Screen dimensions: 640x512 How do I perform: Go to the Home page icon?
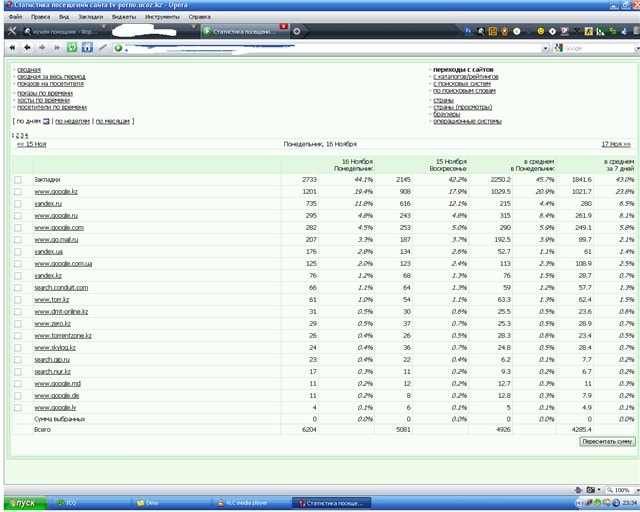(x=87, y=47)
